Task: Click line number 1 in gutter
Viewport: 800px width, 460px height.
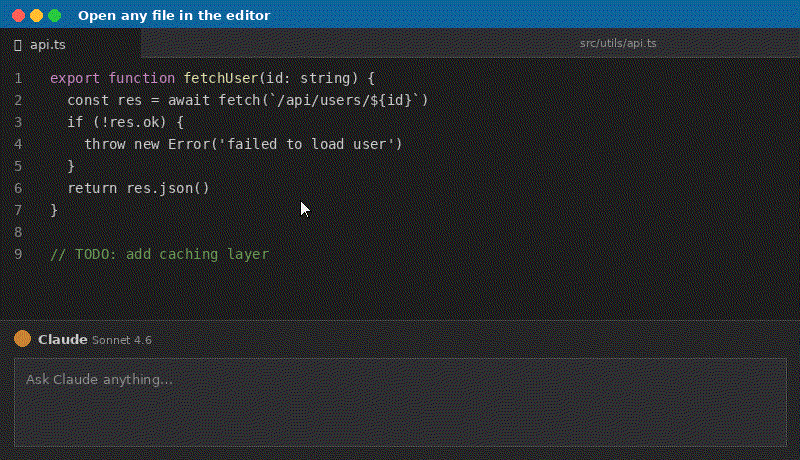Action: [18, 79]
